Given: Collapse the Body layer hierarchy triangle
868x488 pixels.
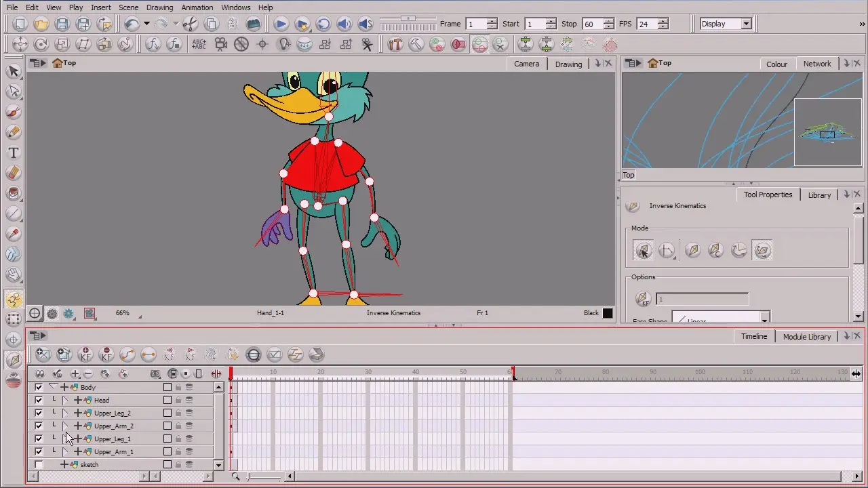Looking at the screenshot, I should coord(53,387).
